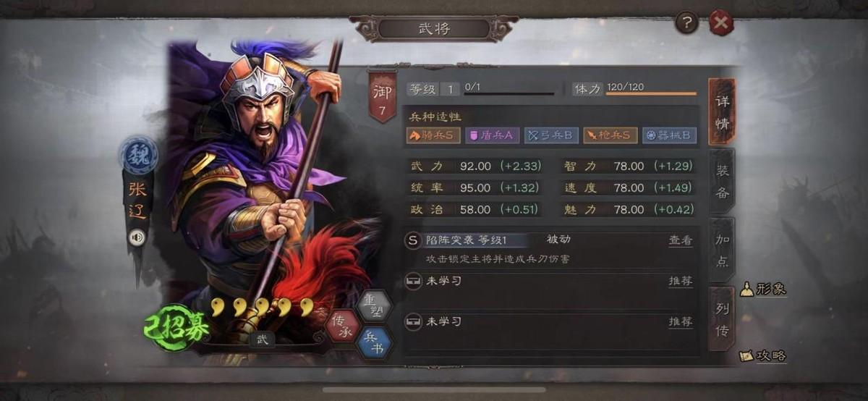Switch to the 加点 tab

point(722,250)
